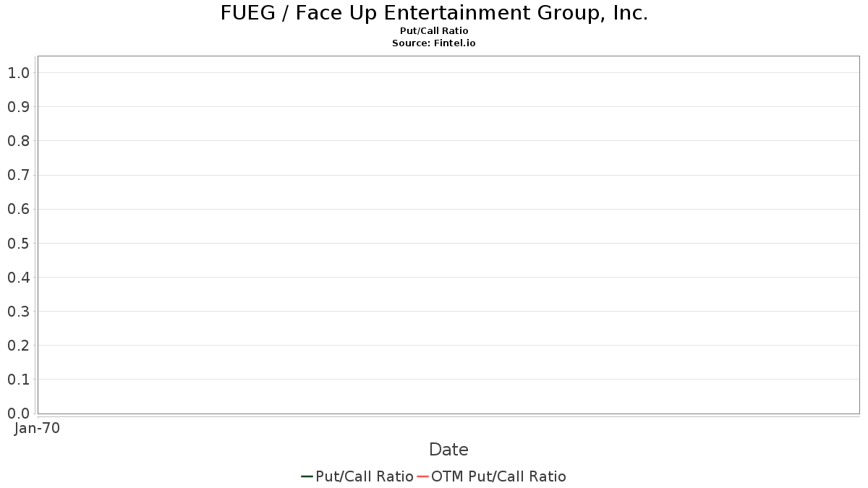Select the Put/Call Ratio subtitle under the title
Image resolution: width=868 pixels, height=488 pixels.
(x=434, y=31)
